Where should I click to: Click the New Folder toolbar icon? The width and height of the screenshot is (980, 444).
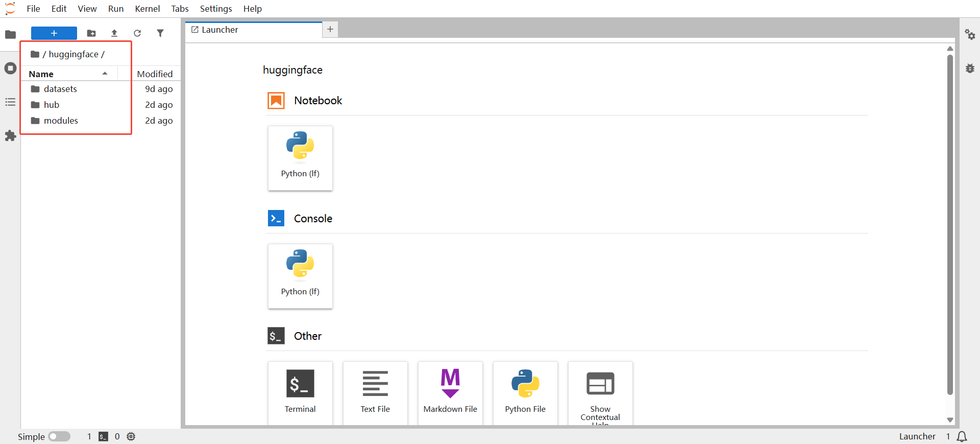click(91, 33)
